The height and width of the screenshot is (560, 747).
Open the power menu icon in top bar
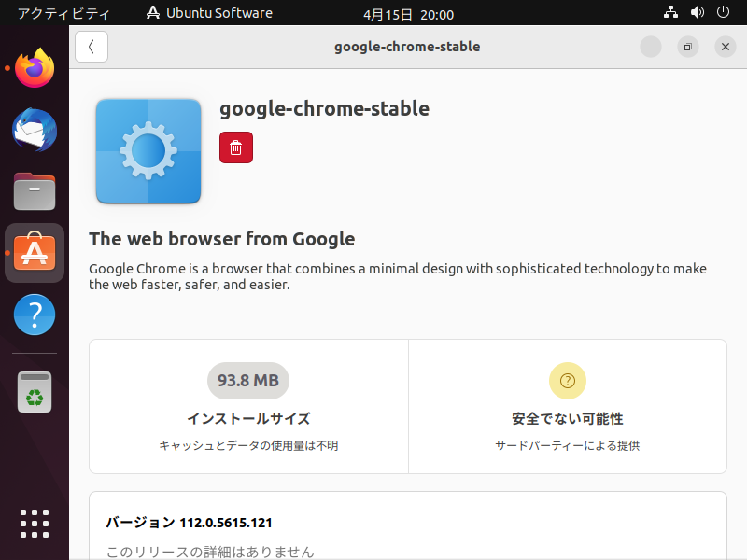click(x=723, y=12)
